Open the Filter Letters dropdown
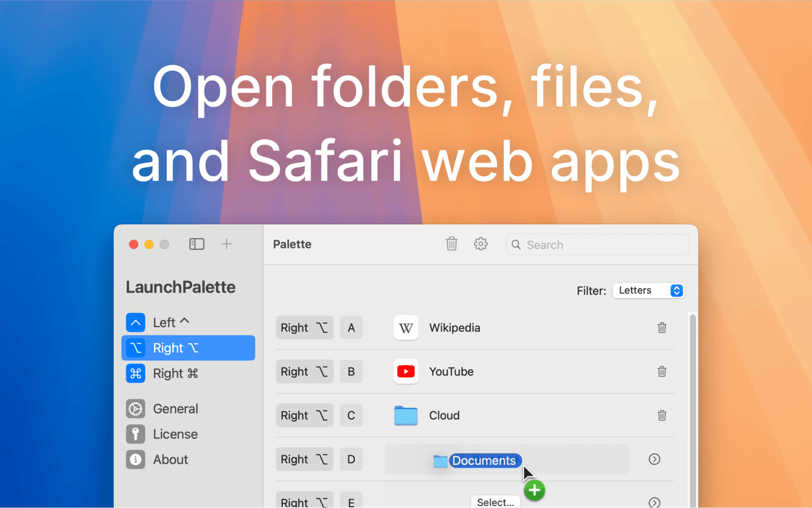 [x=648, y=291]
